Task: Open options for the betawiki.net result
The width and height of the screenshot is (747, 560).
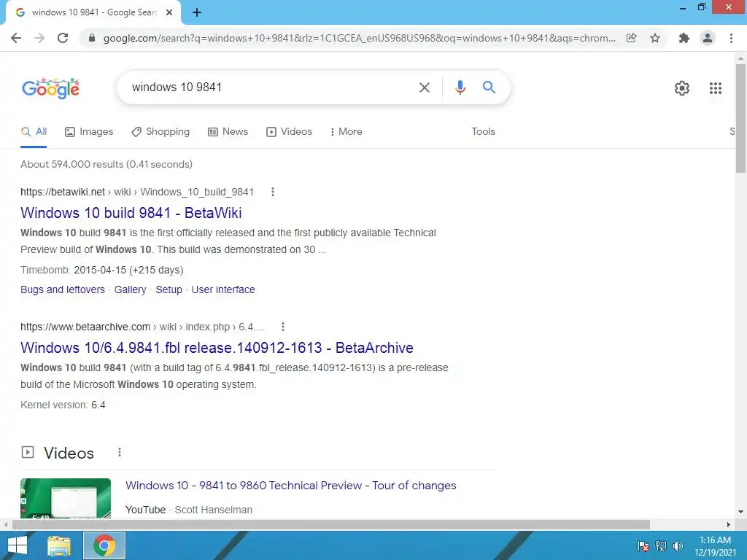Action: [x=273, y=192]
